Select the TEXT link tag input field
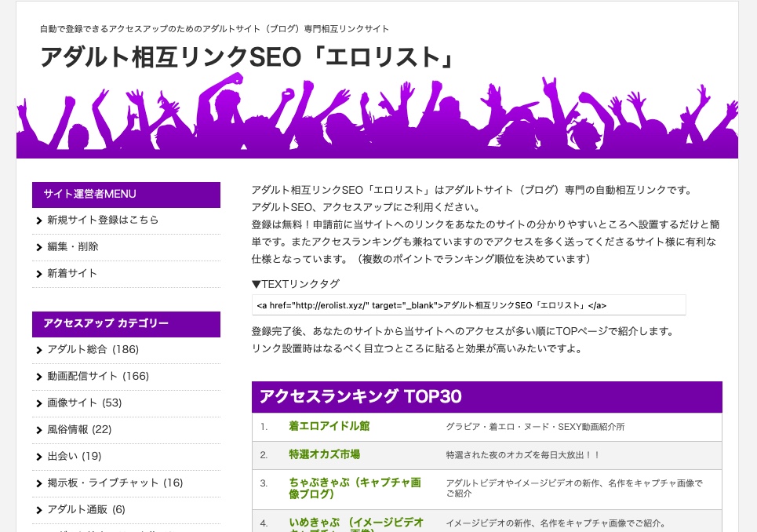This screenshot has width=757, height=532. [x=468, y=304]
